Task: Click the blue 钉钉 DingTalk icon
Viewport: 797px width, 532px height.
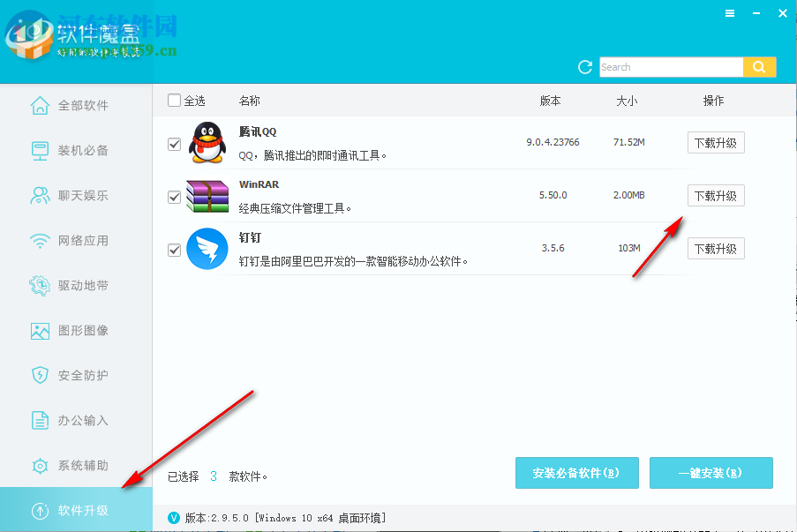Action: pyautogui.click(x=207, y=249)
